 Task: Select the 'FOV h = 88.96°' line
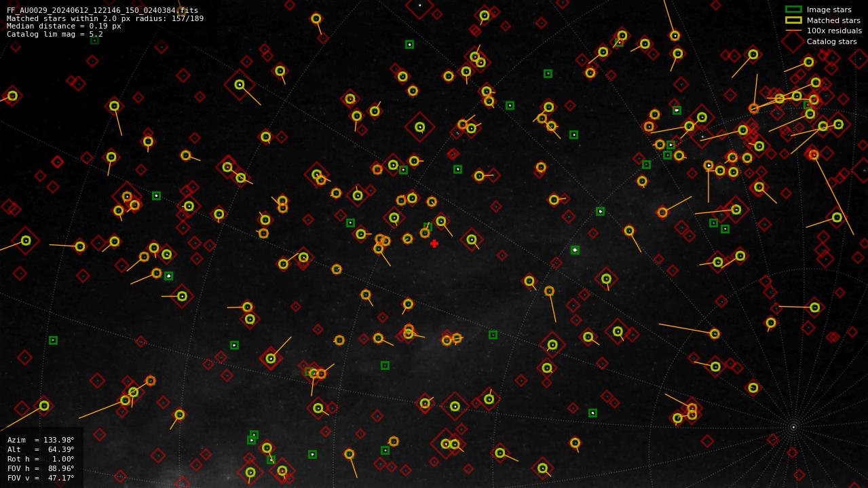tap(41, 468)
